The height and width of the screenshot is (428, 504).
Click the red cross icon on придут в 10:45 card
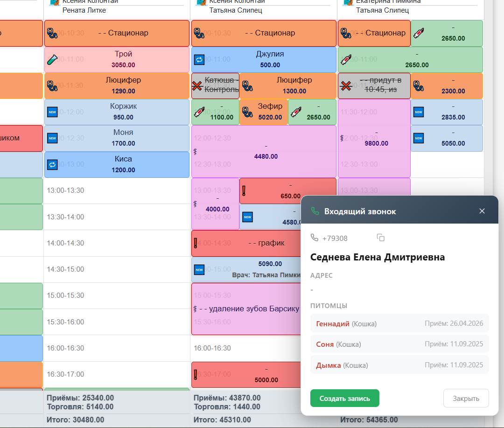[346, 86]
